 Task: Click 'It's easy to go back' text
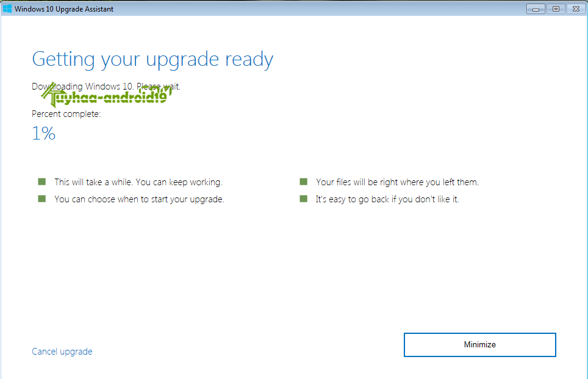pos(387,199)
